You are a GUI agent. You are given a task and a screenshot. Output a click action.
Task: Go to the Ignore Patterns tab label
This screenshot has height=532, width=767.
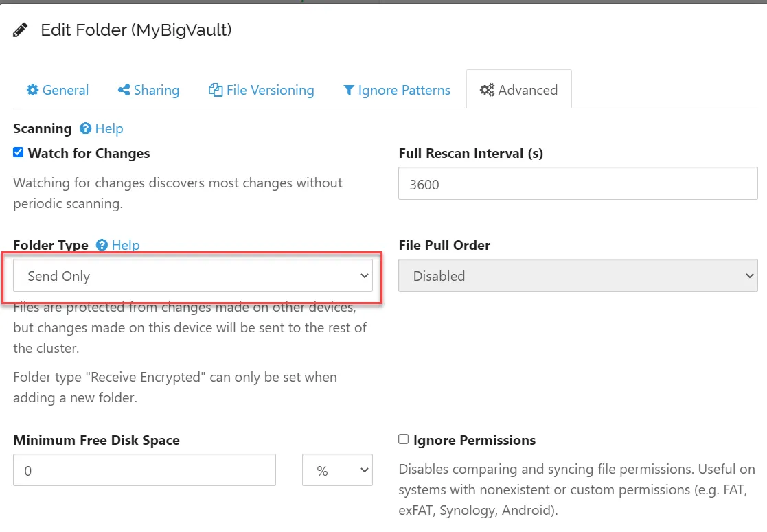click(404, 90)
